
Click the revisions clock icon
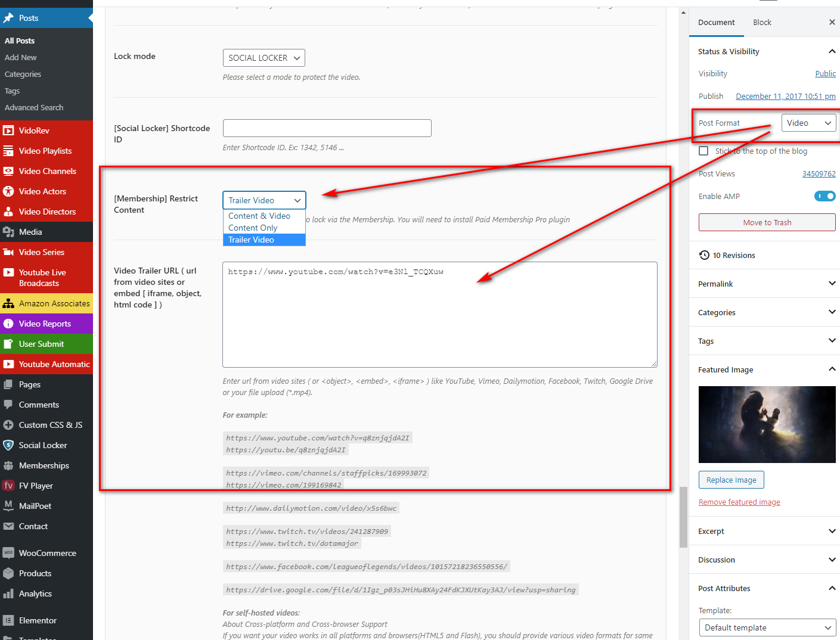tap(704, 255)
